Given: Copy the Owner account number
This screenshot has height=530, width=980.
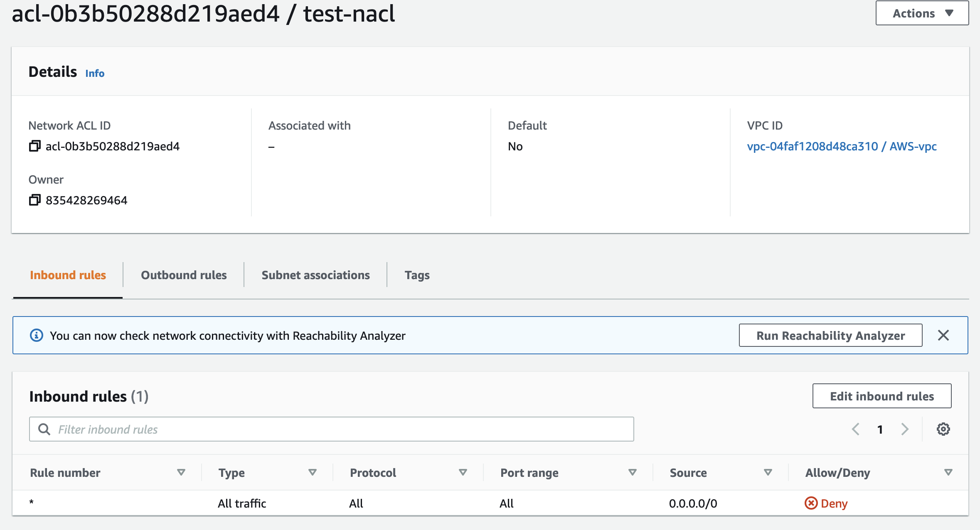Looking at the screenshot, I should click(34, 200).
